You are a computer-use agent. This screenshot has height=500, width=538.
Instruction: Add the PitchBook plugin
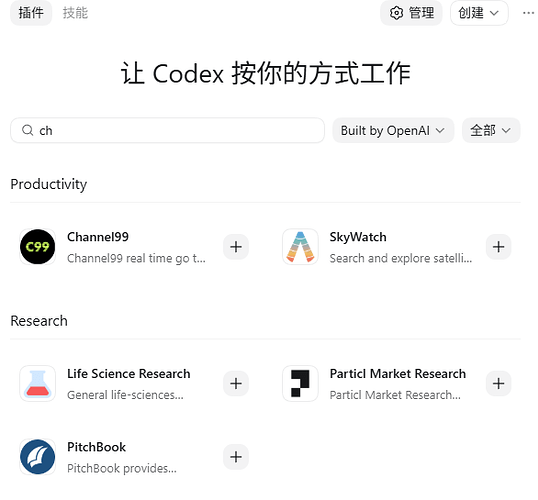236,457
